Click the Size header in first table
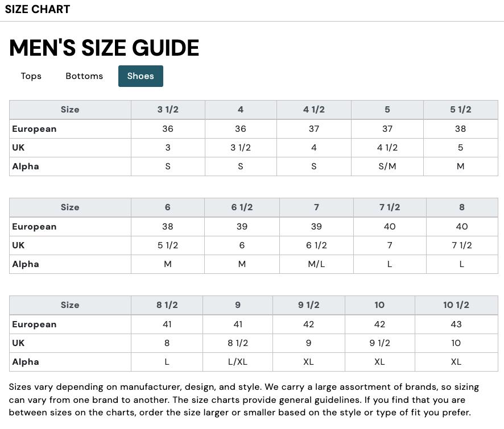 click(x=70, y=110)
